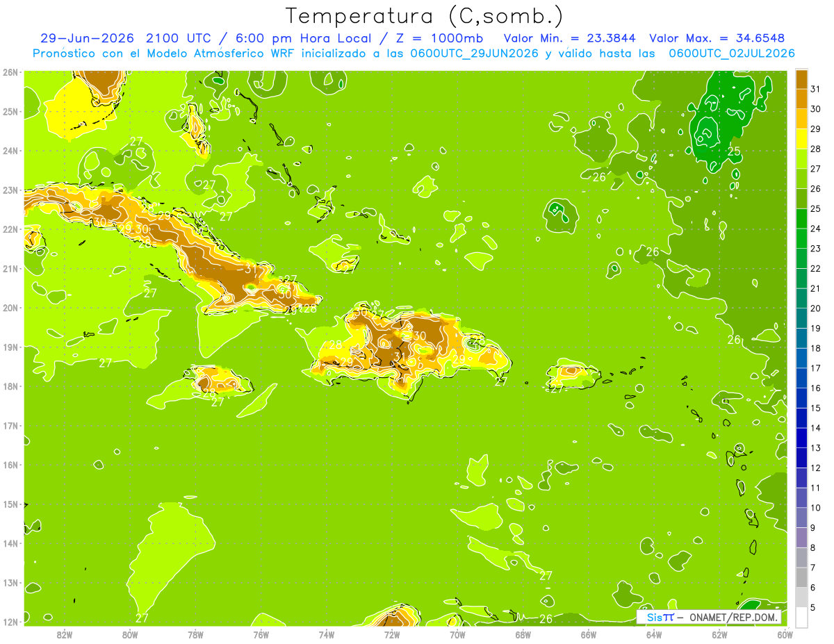Viewport: 834px width, 644px height.
Task: Click the '25N' latitude axis label
Action: coord(10,111)
